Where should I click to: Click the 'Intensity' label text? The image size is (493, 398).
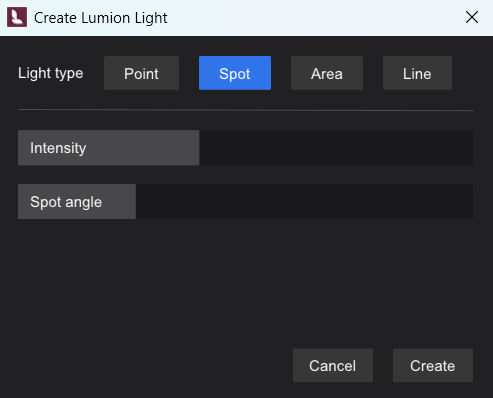click(x=58, y=148)
